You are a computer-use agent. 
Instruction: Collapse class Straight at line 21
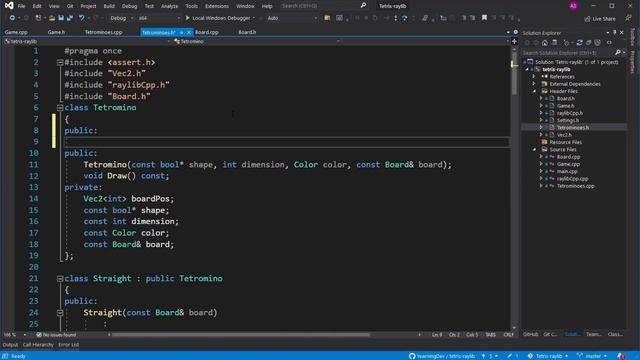point(60,279)
